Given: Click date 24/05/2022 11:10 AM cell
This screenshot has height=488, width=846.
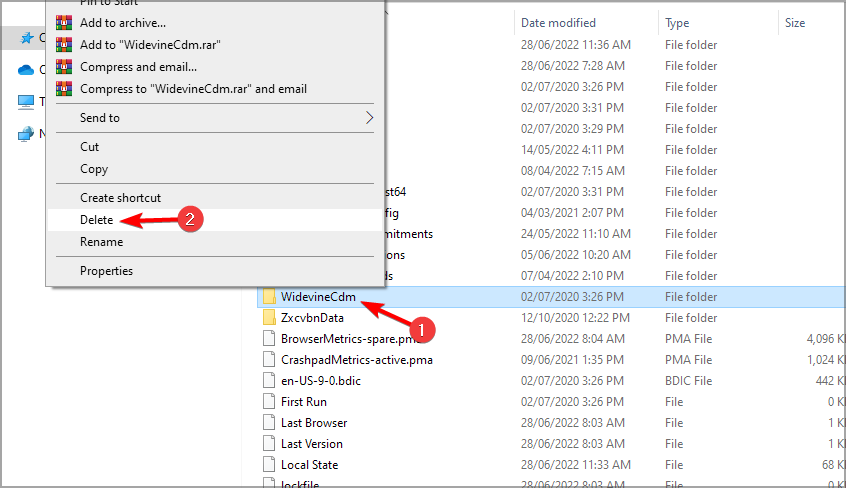Looking at the screenshot, I should pos(576,234).
